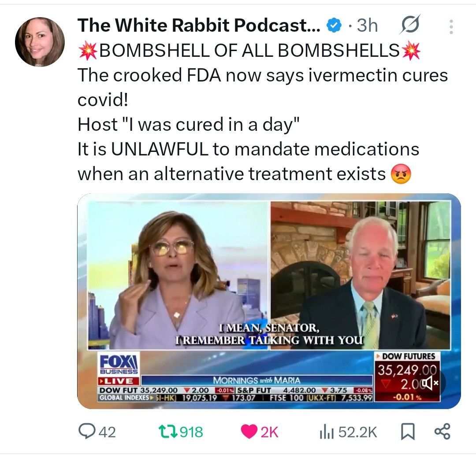The image size is (476, 458).
Task: Play the Fox Business video clip
Action: (269, 301)
